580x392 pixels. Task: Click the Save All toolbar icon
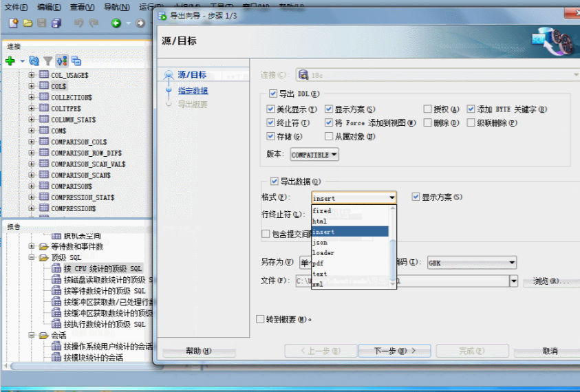point(56,23)
